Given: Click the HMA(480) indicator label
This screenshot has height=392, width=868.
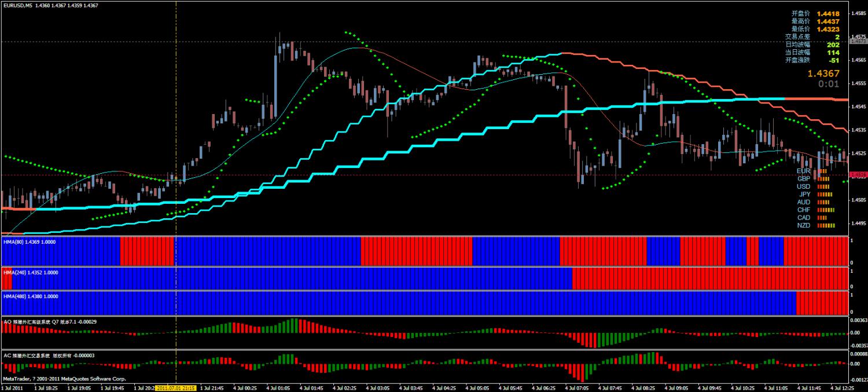Looking at the screenshot, I should (31, 296).
